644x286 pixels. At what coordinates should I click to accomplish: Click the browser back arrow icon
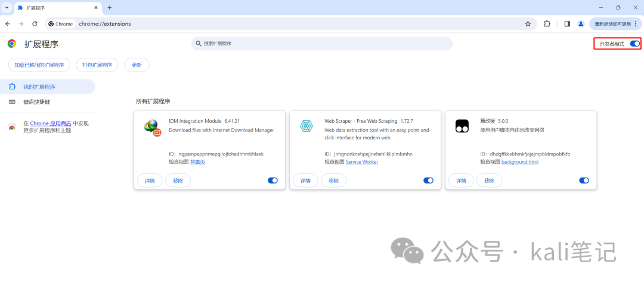(x=8, y=24)
